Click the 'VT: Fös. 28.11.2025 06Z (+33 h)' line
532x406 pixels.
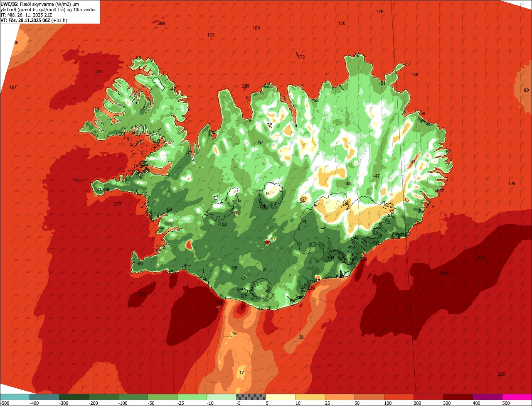[34, 20]
